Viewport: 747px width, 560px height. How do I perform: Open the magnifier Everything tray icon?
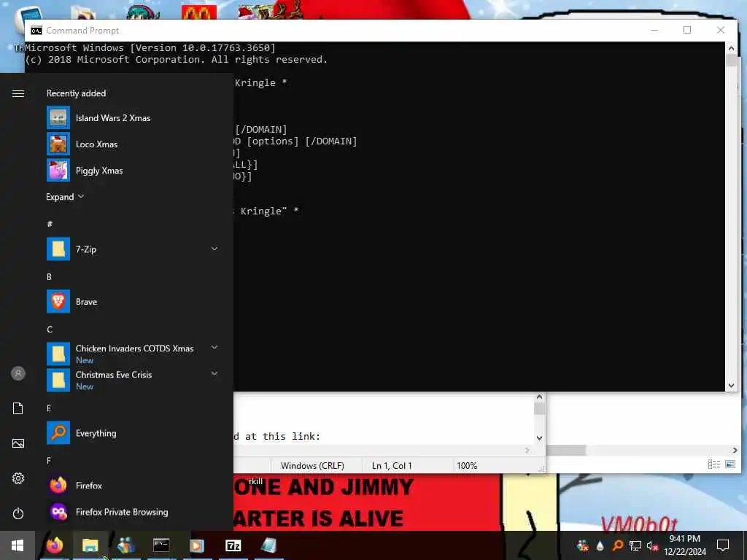[x=617, y=545]
